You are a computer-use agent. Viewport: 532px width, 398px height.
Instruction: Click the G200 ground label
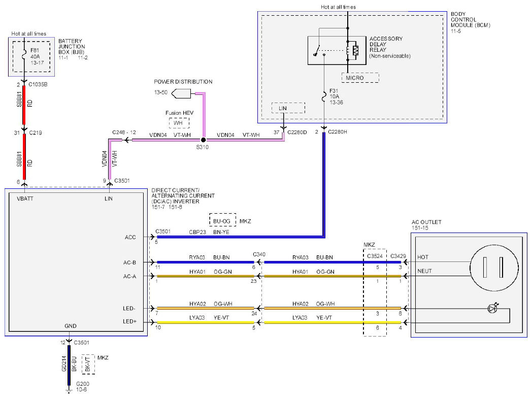pos(82,384)
